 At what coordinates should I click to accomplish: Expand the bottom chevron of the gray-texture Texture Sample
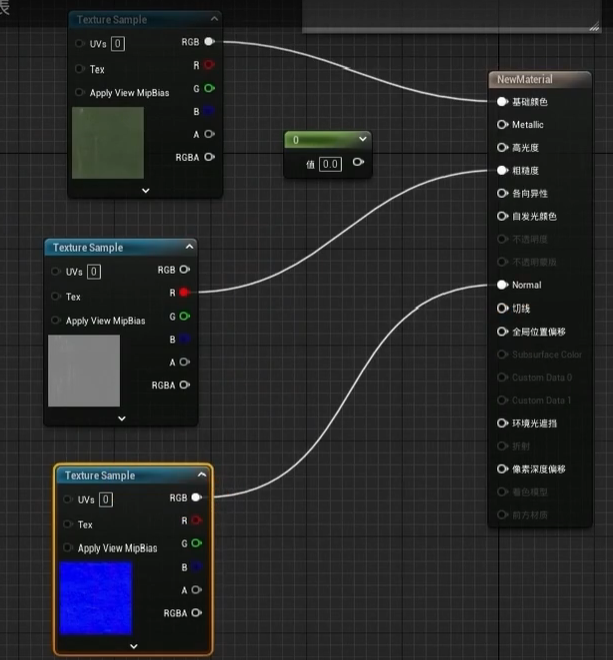[122, 418]
